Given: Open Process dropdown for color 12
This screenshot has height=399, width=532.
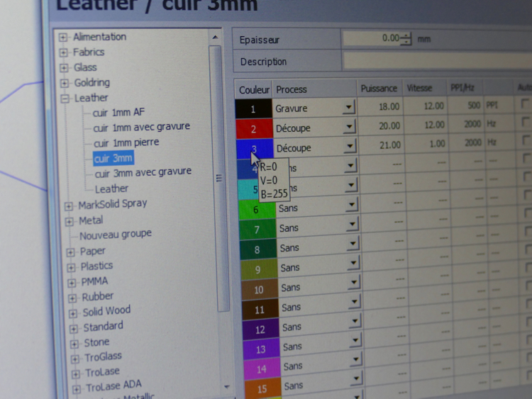Looking at the screenshot, I should pos(355,321).
